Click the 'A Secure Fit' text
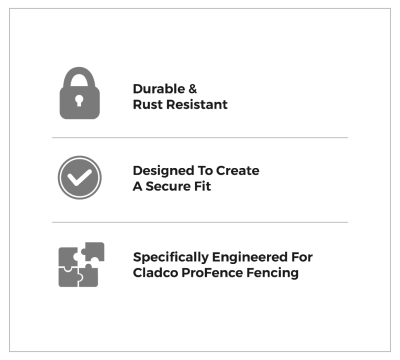Viewport: 400px width, 360px height. 172,186
